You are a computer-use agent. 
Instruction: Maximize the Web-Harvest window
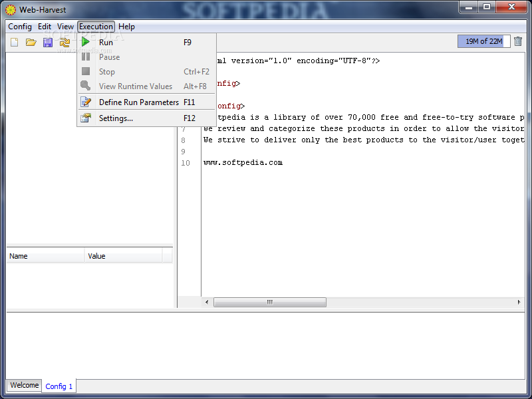click(x=487, y=7)
